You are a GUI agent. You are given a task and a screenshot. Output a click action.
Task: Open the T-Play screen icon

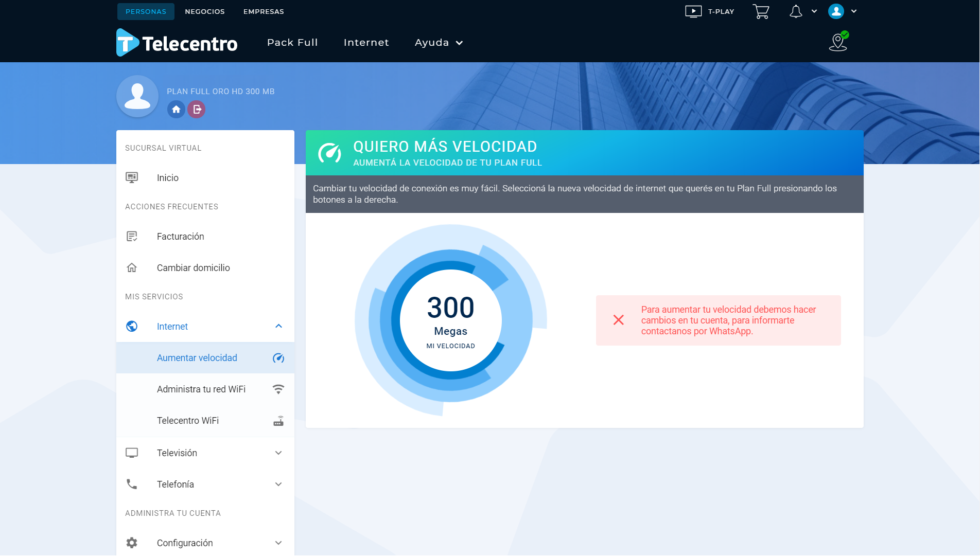[693, 11]
